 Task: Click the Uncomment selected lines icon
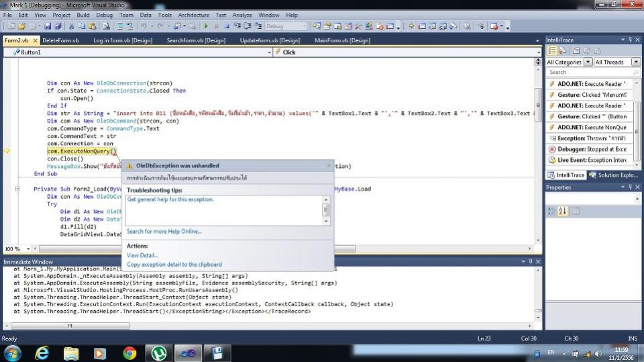(x=130, y=26)
